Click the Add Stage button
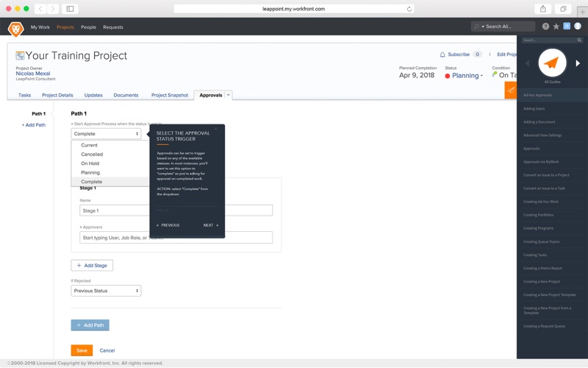This screenshot has width=588, height=368. click(92, 266)
